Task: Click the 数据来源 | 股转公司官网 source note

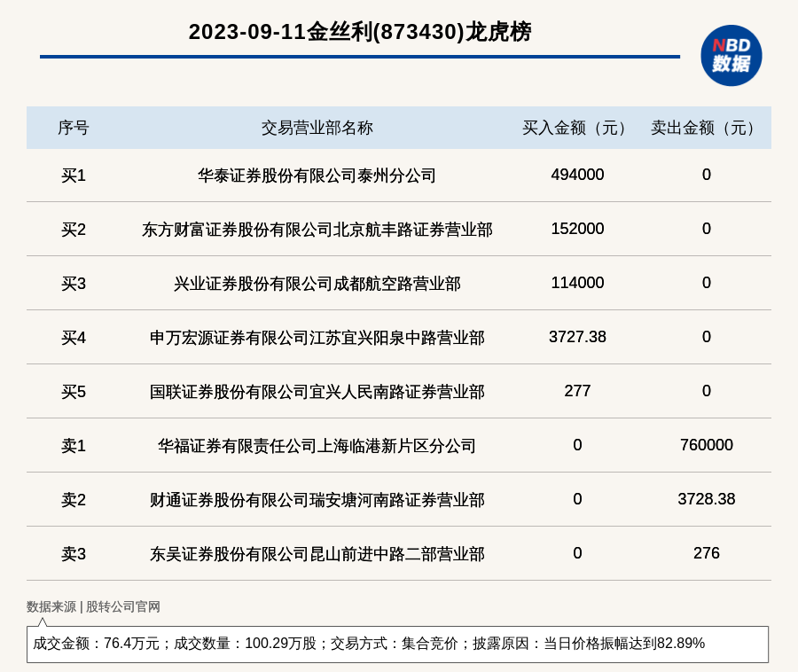Action: (93, 606)
